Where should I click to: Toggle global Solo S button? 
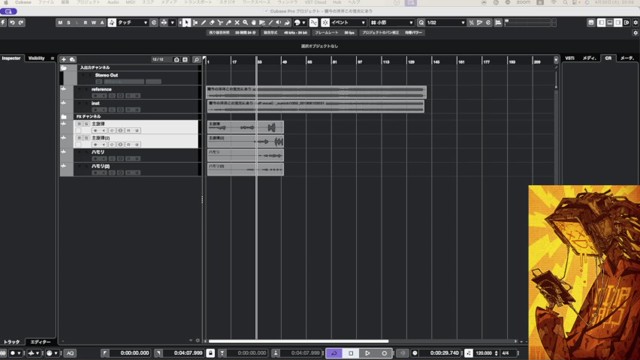tap(69, 22)
